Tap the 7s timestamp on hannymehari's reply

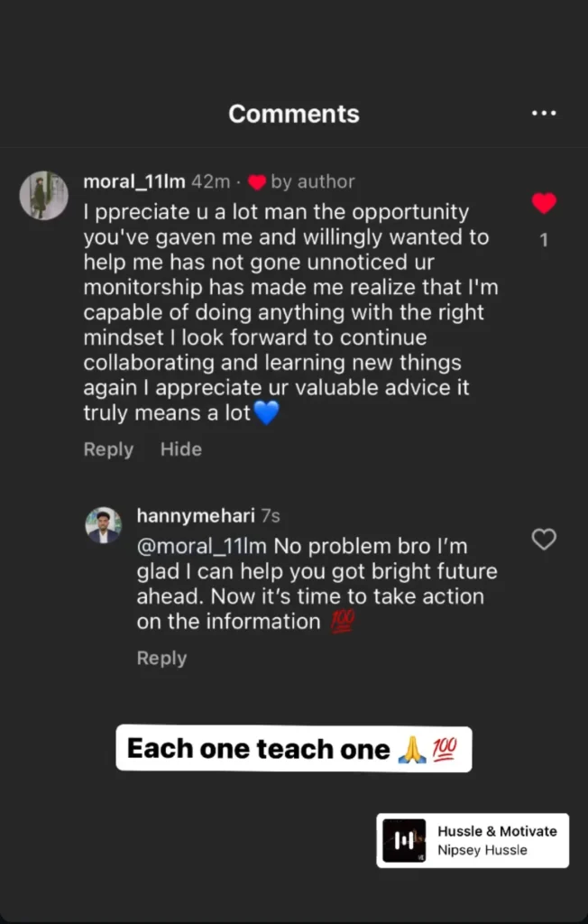coord(271,516)
